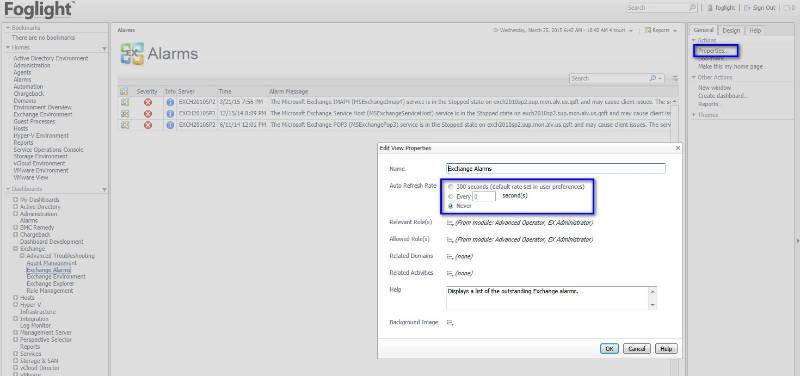Image resolution: width=800 pixels, height=376 pixels.
Task: Switch to the General tab
Action: 704,30
